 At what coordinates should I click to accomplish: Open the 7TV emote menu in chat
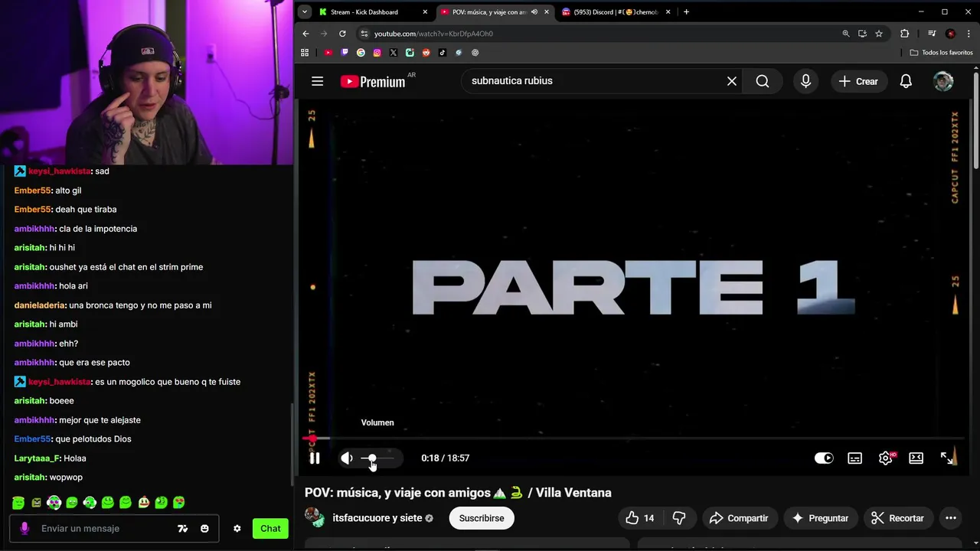click(183, 529)
